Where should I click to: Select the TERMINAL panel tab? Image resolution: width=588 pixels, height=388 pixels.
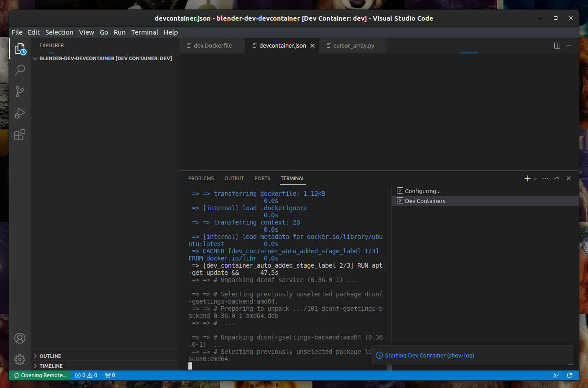(293, 178)
